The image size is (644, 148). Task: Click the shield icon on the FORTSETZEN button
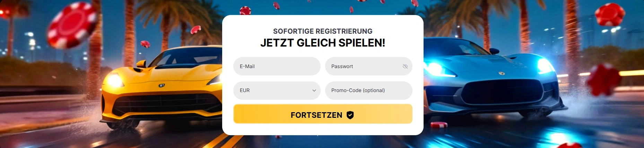click(x=350, y=115)
